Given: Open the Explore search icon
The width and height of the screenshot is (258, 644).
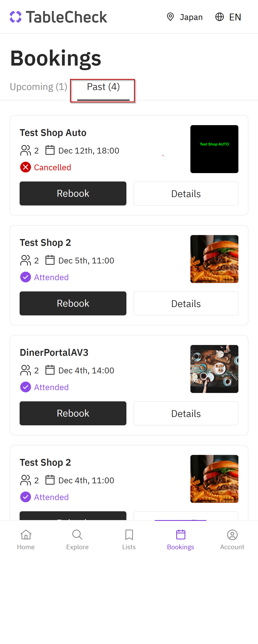Looking at the screenshot, I should click(77, 535).
